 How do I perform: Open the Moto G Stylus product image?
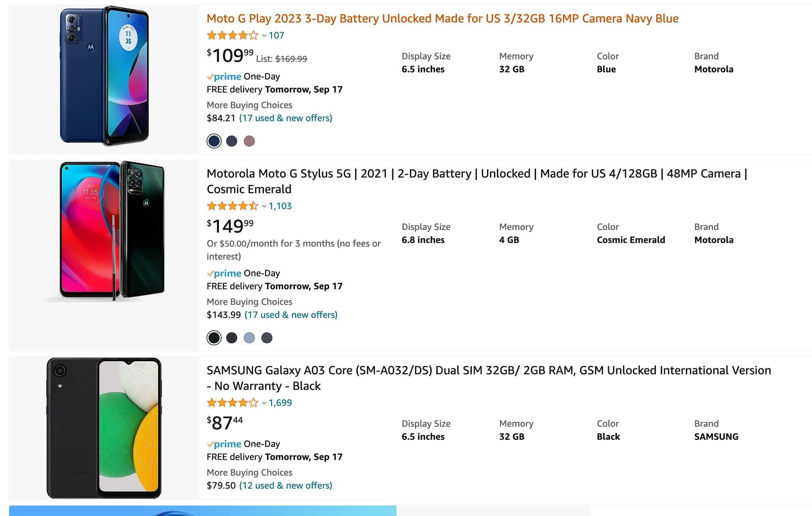(x=104, y=231)
